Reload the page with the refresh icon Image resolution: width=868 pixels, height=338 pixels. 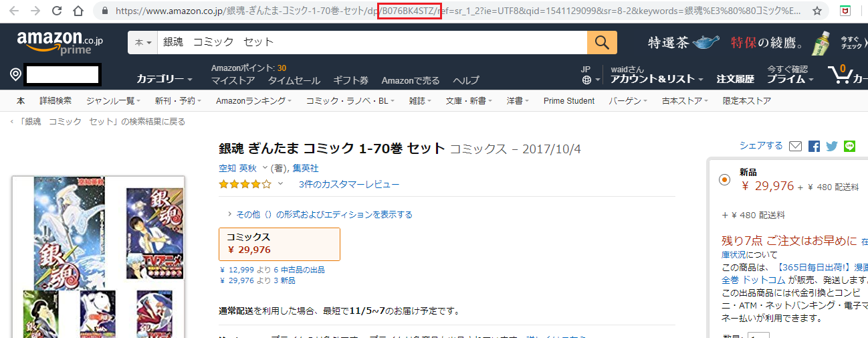pyautogui.click(x=58, y=11)
